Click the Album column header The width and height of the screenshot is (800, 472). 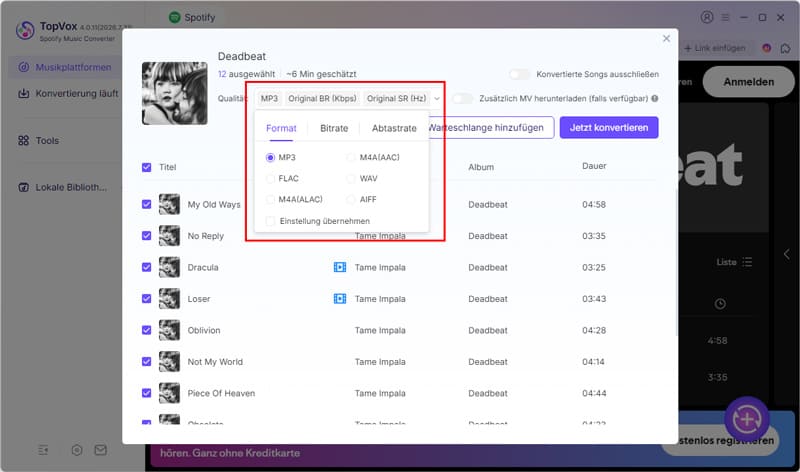pyautogui.click(x=481, y=167)
